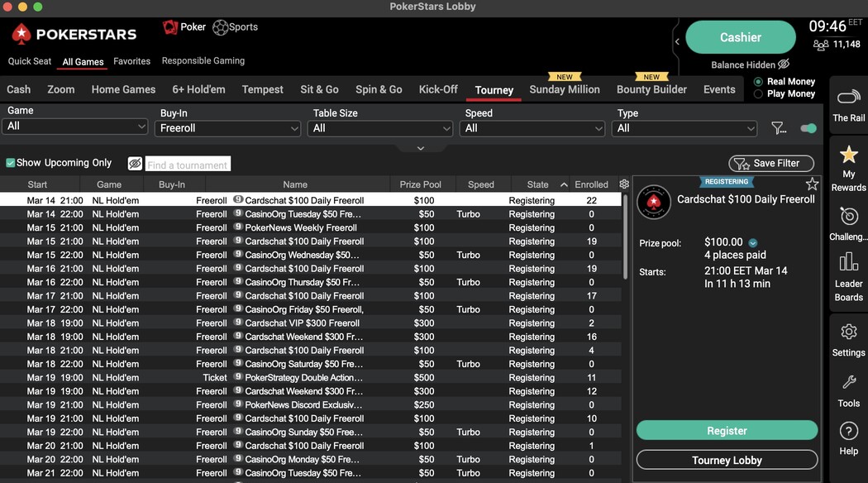Screen dimensions: 868x483
Task: Open the Sports section icon
Action: click(221, 27)
